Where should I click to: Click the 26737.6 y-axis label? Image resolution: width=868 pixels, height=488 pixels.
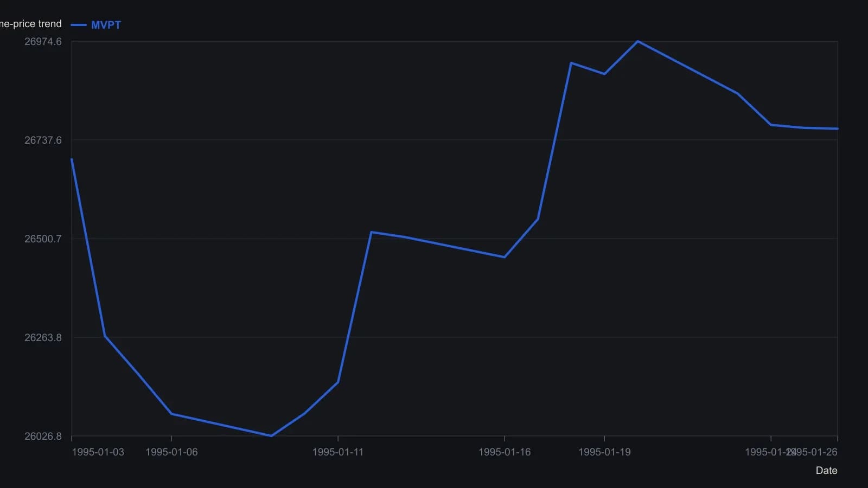click(43, 140)
